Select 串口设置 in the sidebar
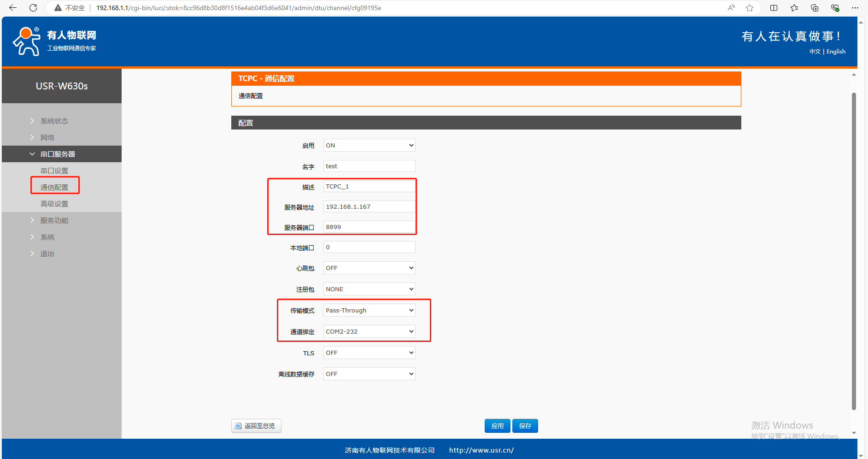Image resolution: width=868 pixels, height=459 pixels. pos(54,171)
